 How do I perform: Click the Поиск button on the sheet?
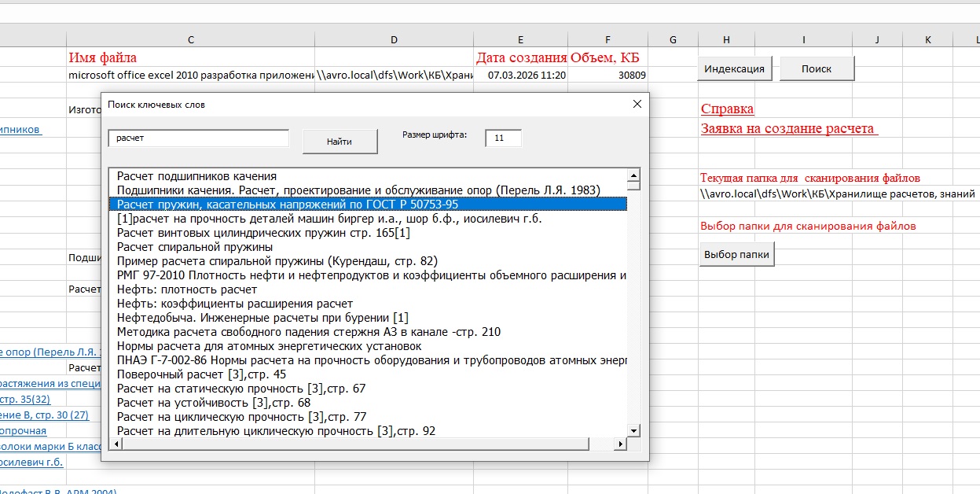(817, 68)
